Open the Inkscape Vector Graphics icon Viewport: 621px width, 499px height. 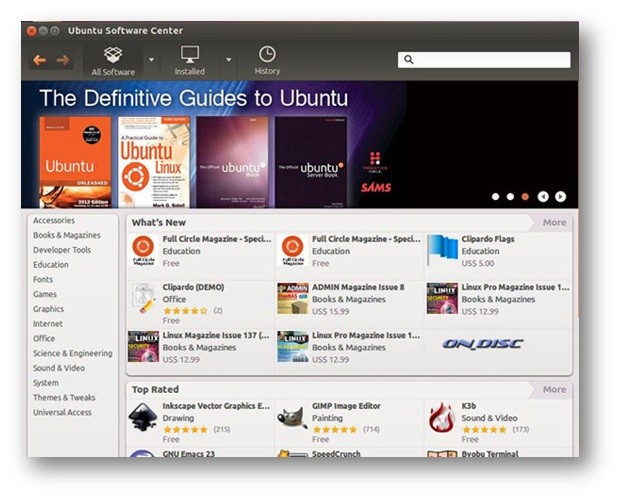click(143, 417)
